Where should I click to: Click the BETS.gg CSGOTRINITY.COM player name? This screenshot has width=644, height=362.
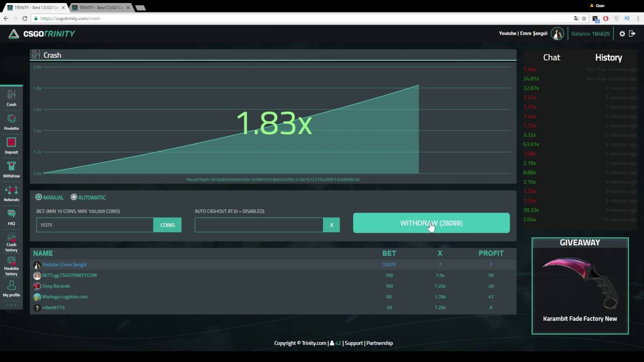point(69,275)
